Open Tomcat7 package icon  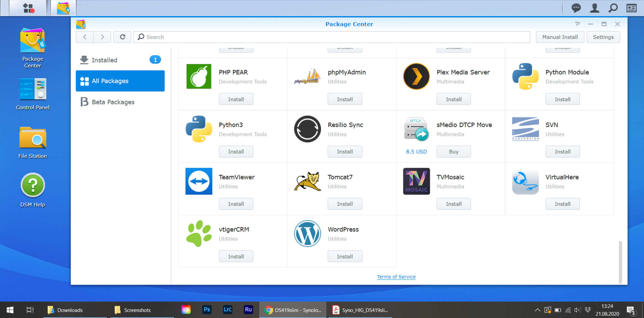pyautogui.click(x=307, y=181)
